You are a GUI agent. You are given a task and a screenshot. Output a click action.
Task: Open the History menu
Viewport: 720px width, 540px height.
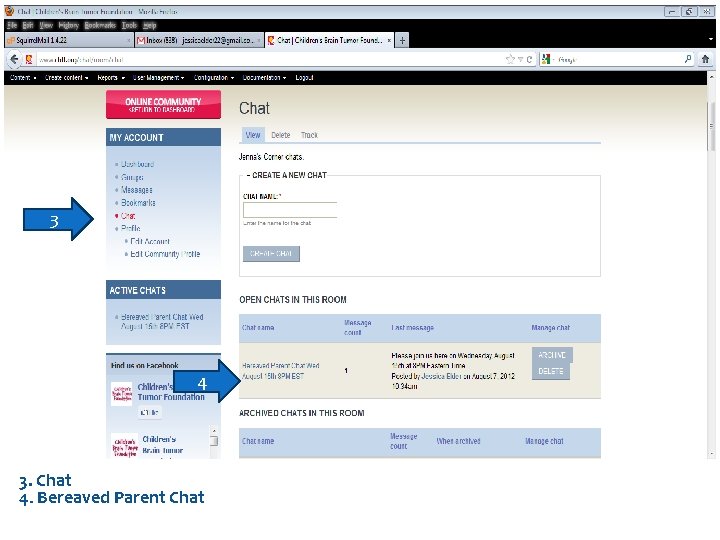68,25
